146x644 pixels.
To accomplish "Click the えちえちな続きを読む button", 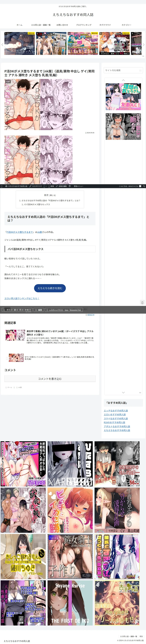I will pos(50,288).
